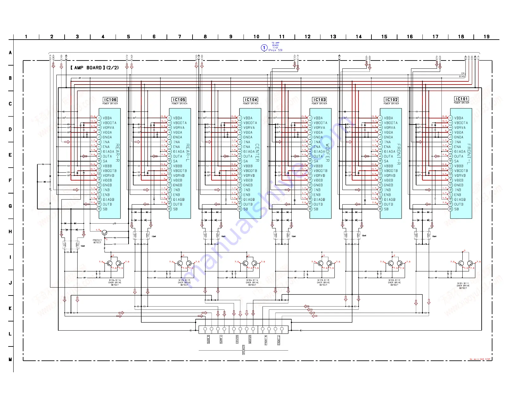This screenshot has width=532, height=400.
Task: Select the FRONT-L channel label
Action: (x=469, y=154)
